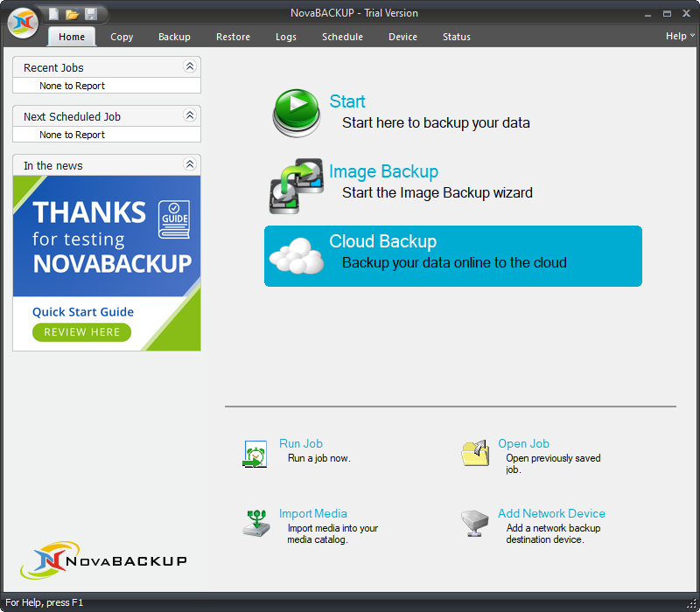Click the Cloud Backup cloud icon
The image size is (700, 612).
[x=297, y=256]
